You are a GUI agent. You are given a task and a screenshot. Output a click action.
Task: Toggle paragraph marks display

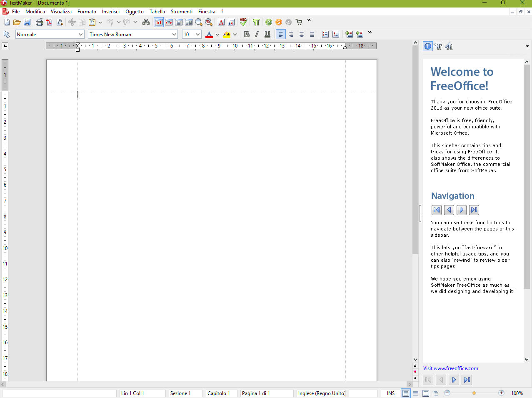[x=256, y=22]
